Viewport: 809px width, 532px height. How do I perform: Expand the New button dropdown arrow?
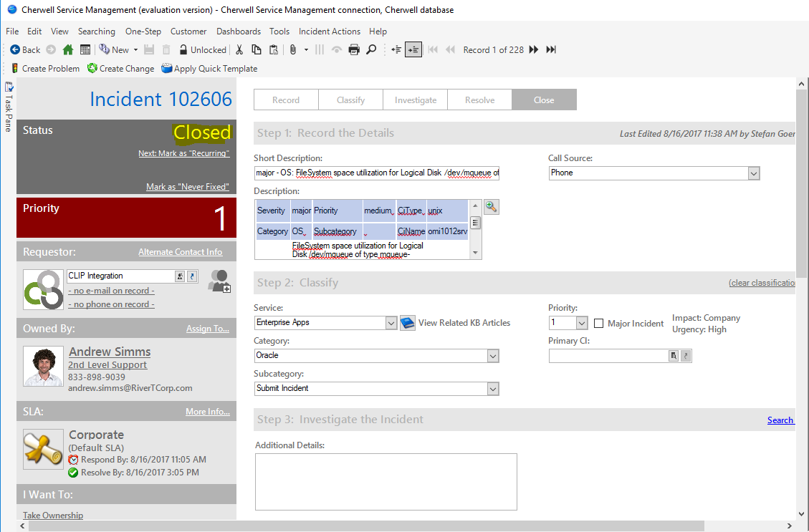click(x=135, y=50)
